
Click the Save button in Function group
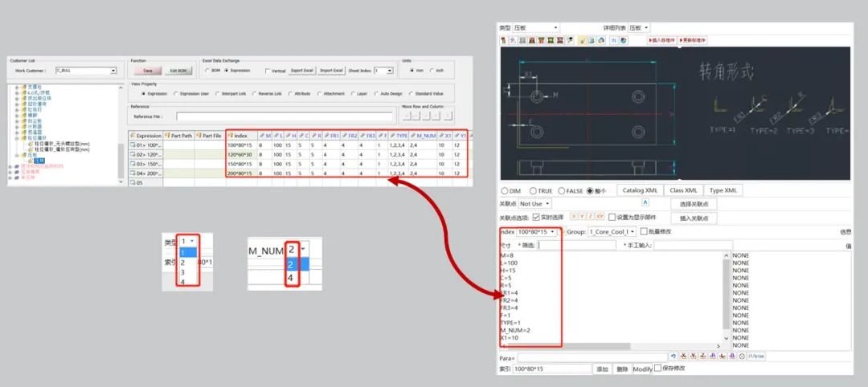tap(148, 71)
